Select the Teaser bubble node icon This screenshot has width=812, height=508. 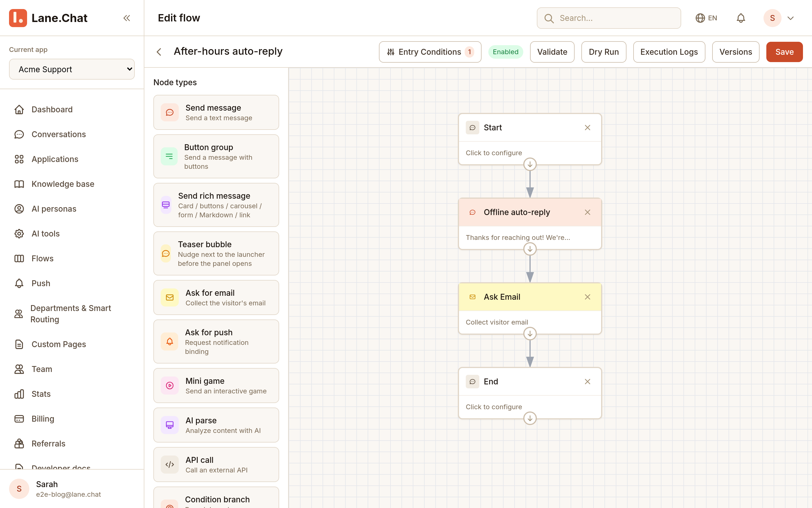click(166, 254)
